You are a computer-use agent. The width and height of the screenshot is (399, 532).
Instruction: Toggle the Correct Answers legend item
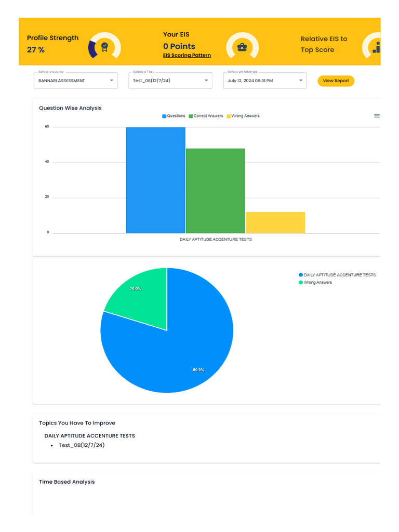(206, 116)
